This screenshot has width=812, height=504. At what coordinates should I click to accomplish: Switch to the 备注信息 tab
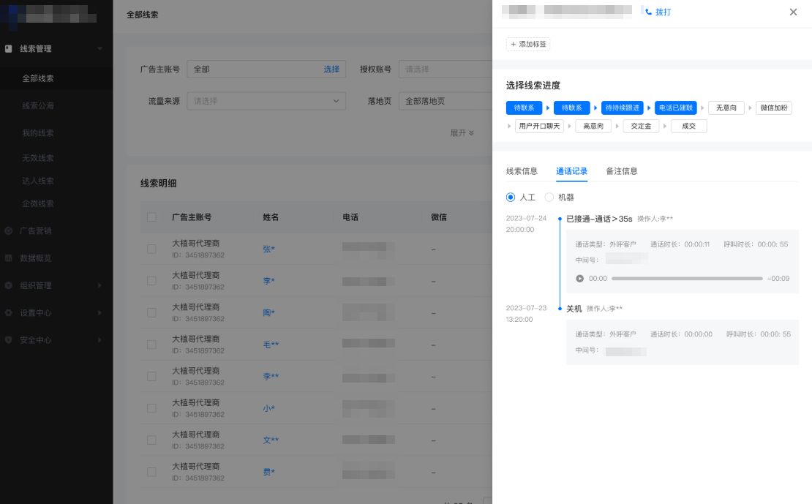pos(621,171)
